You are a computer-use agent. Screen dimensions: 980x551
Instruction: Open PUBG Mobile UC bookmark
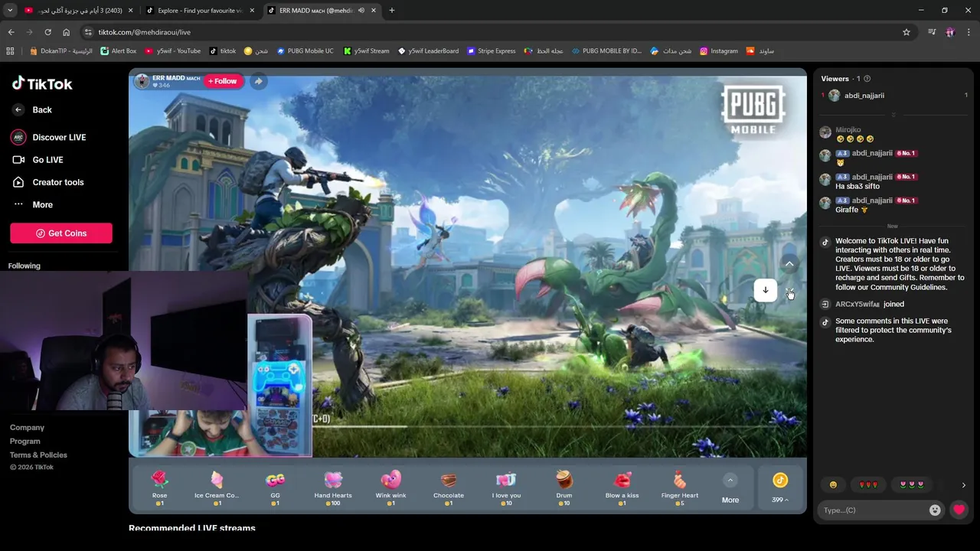point(305,51)
